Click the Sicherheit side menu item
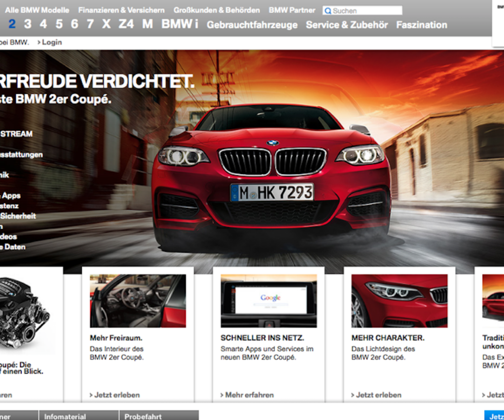The image size is (504, 420). click(x=18, y=216)
